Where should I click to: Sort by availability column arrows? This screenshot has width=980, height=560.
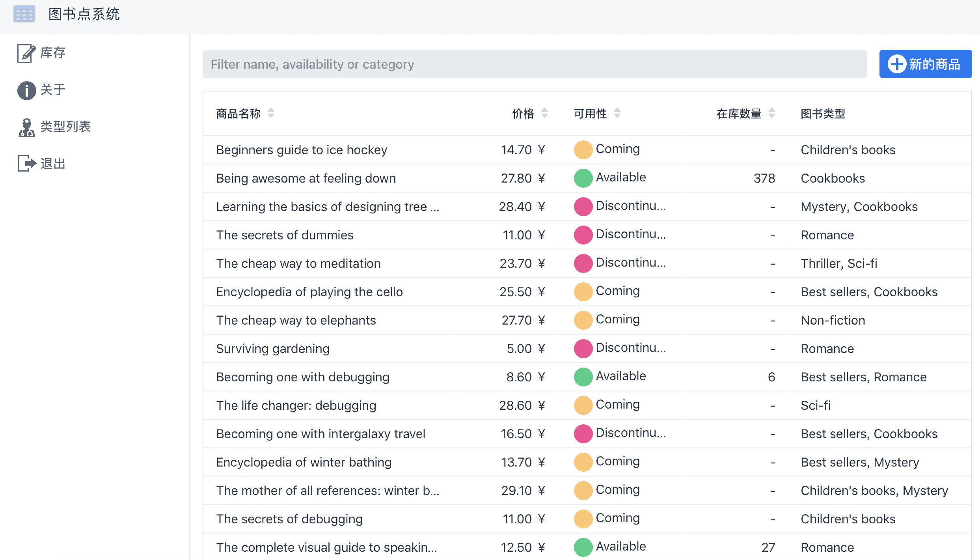coord(617,113)
